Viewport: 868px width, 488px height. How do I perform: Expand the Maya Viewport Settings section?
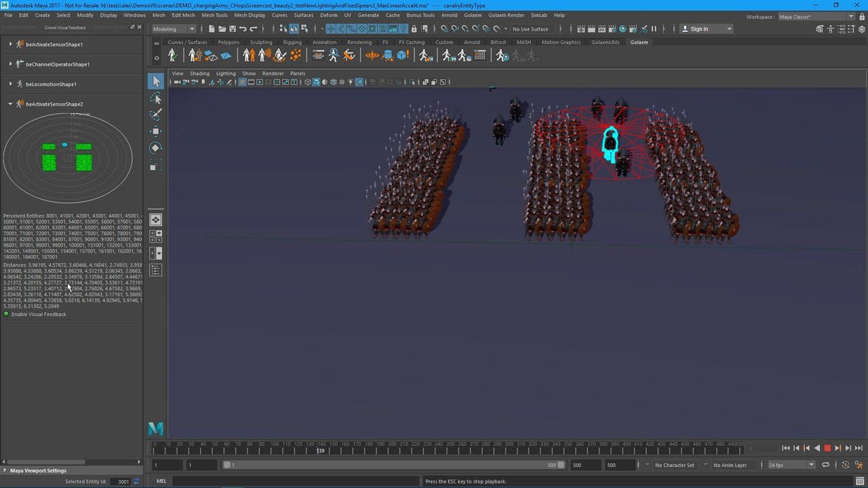pyautogui.click(x=5, y=470)
